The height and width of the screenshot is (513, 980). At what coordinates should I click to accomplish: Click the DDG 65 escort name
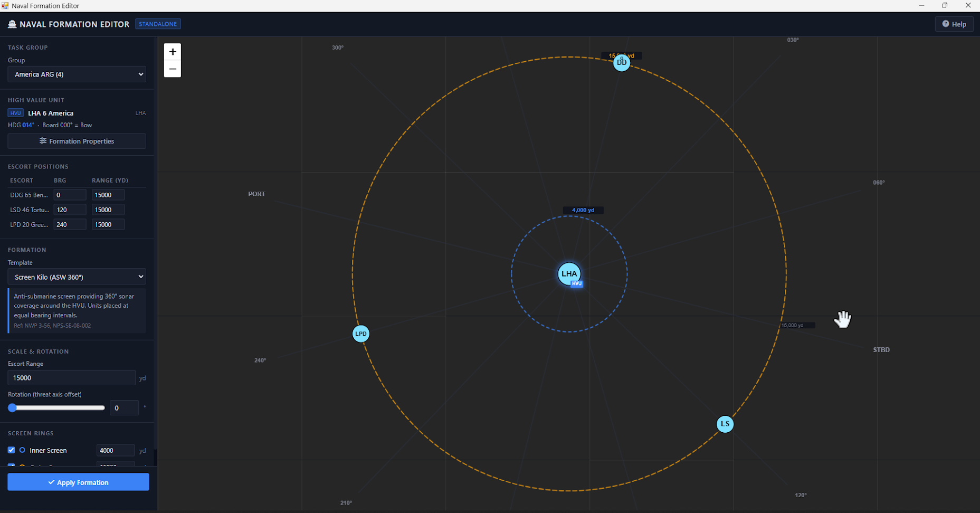point(29,195)
